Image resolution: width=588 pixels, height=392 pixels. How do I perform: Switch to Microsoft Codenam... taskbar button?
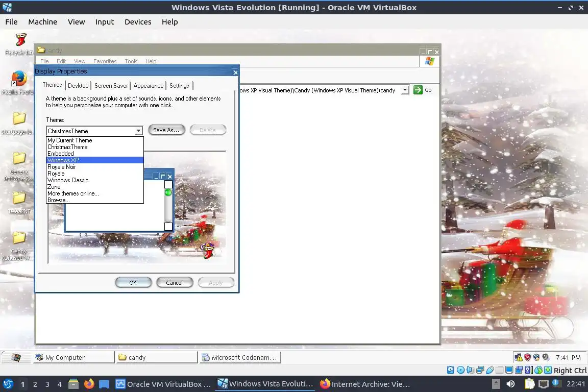pyautogui.click(x=240, y=357)
